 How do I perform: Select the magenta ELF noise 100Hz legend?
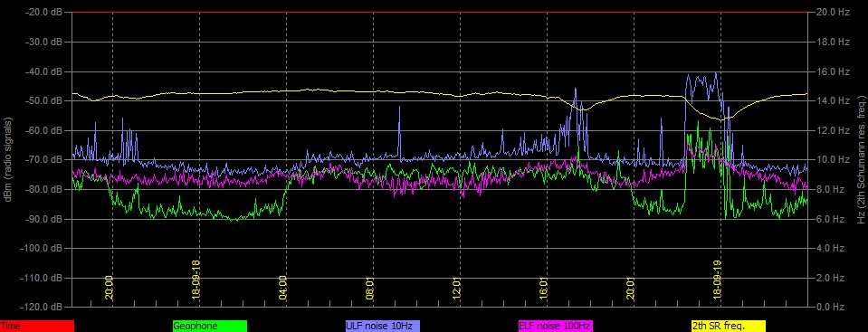(x=555, y=327)
